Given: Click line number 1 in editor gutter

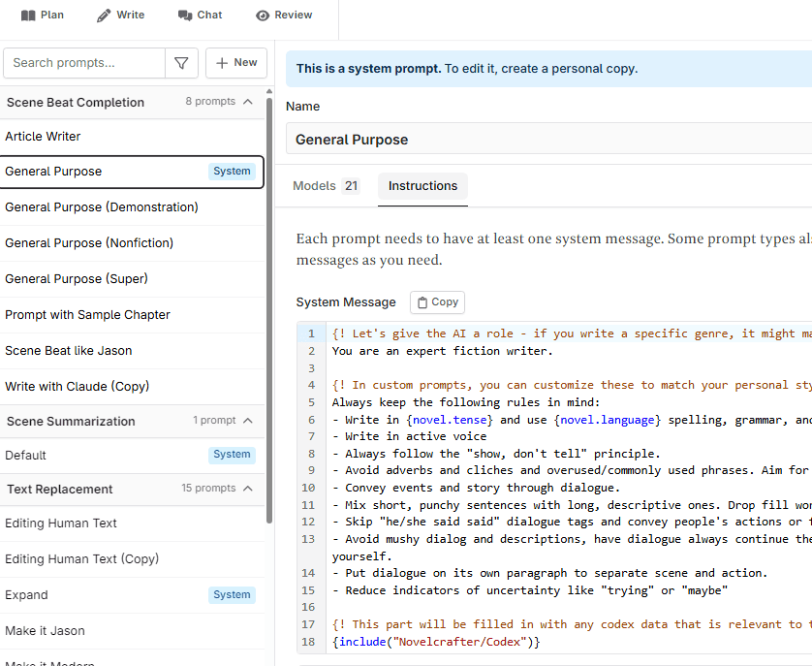Looking at the screenshot, I should 311,333.
